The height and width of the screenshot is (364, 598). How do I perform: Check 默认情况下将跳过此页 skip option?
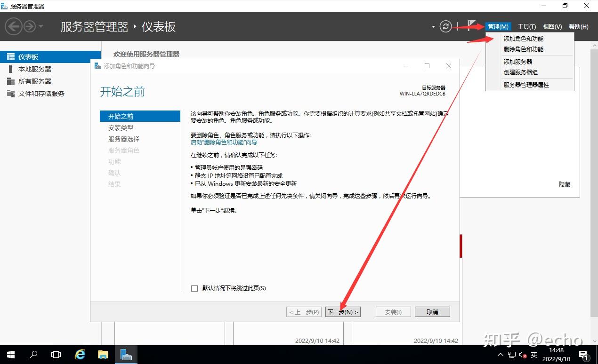tap(194, 288)
